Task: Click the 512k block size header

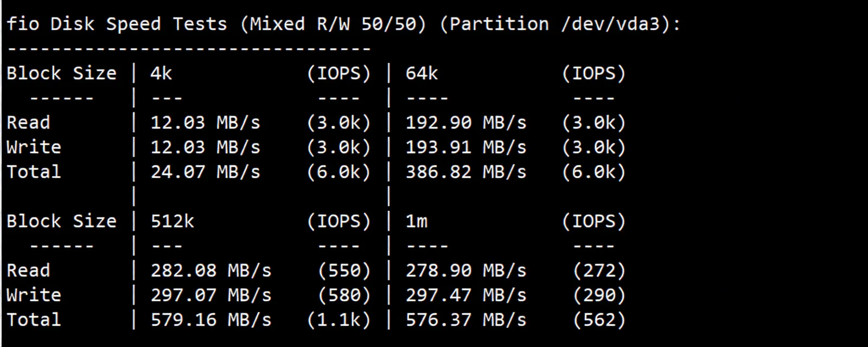Action: click(x=172, y=221)
